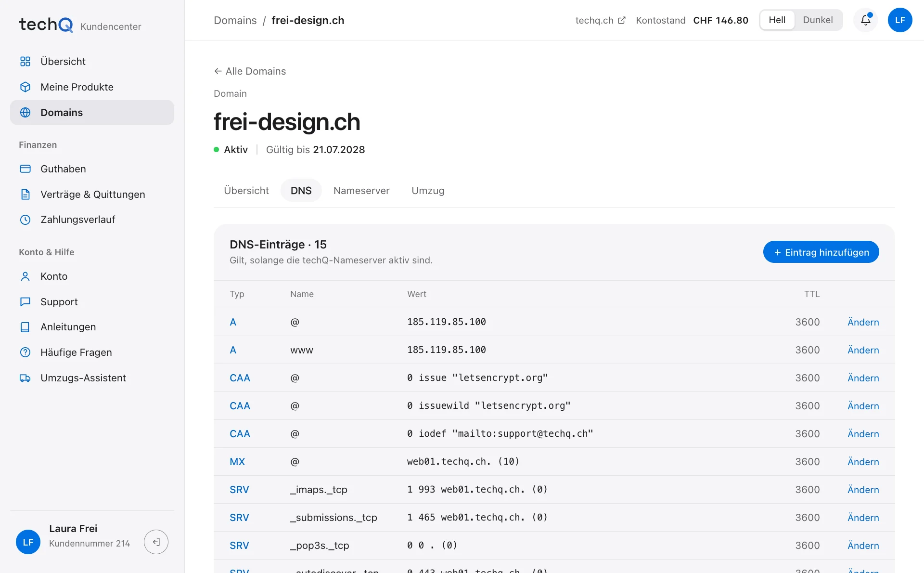Click the Name column header

(x=302, y=294)
